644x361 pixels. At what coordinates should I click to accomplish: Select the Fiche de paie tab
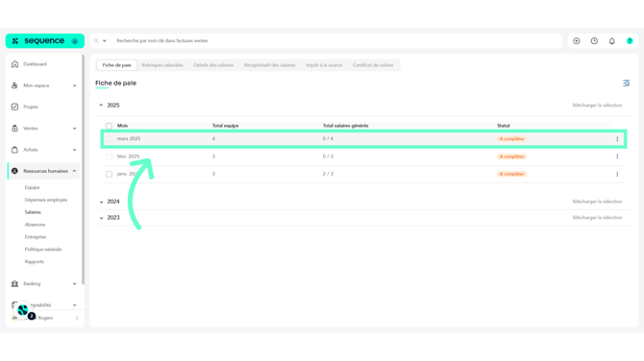pos(116,65)
